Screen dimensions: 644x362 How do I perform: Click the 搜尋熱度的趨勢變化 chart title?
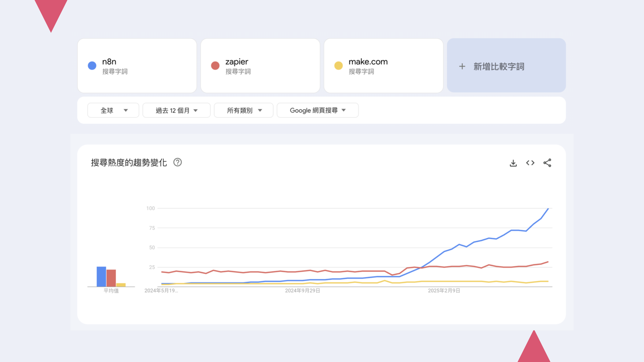(x=129, y=163)
